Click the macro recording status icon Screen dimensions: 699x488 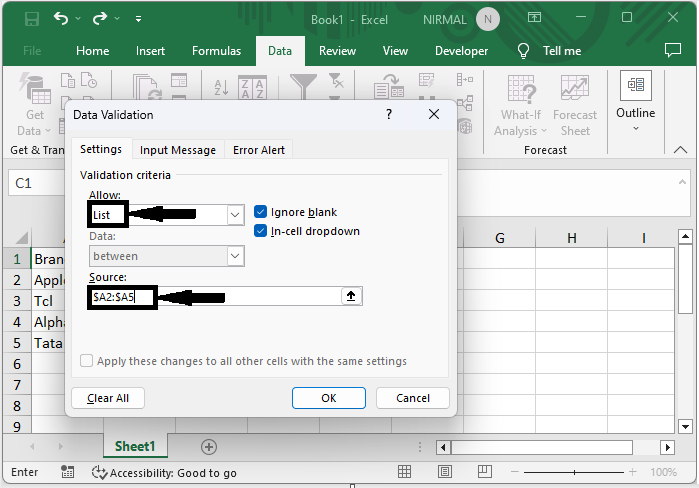pos(67,472)
